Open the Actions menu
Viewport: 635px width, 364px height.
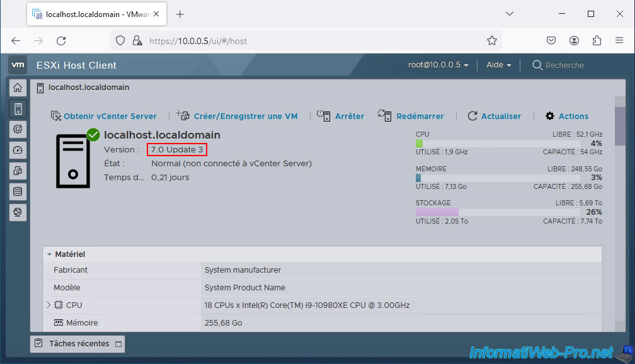coord(566,116)
